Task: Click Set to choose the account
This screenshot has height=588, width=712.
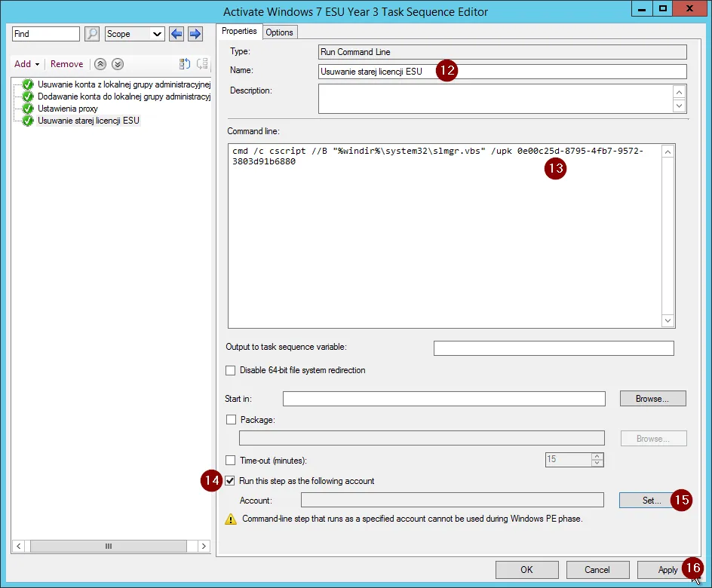Action: 652,501
